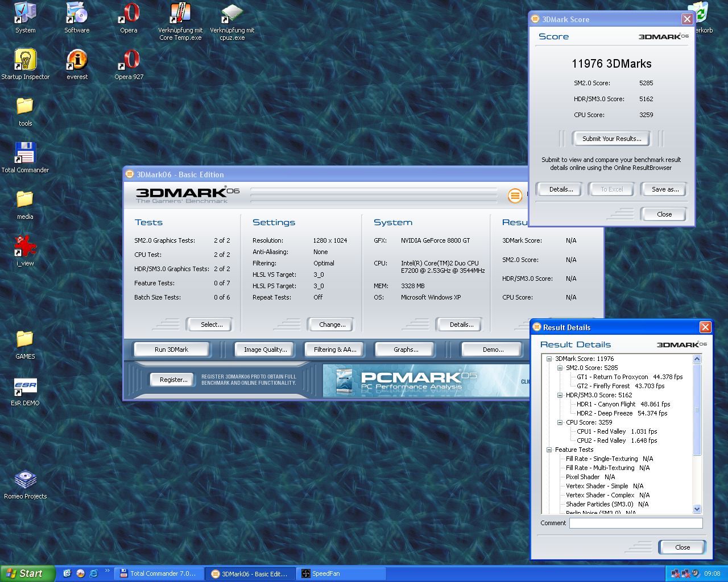Open the everest desktop icon
The width and height of the screenshot is (728, 582).
(77, 64)
